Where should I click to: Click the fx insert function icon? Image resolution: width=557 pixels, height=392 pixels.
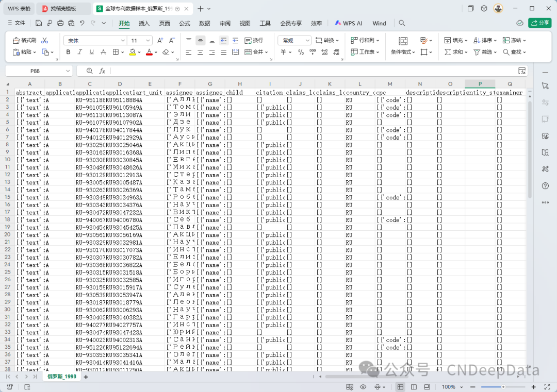[102, 71]
